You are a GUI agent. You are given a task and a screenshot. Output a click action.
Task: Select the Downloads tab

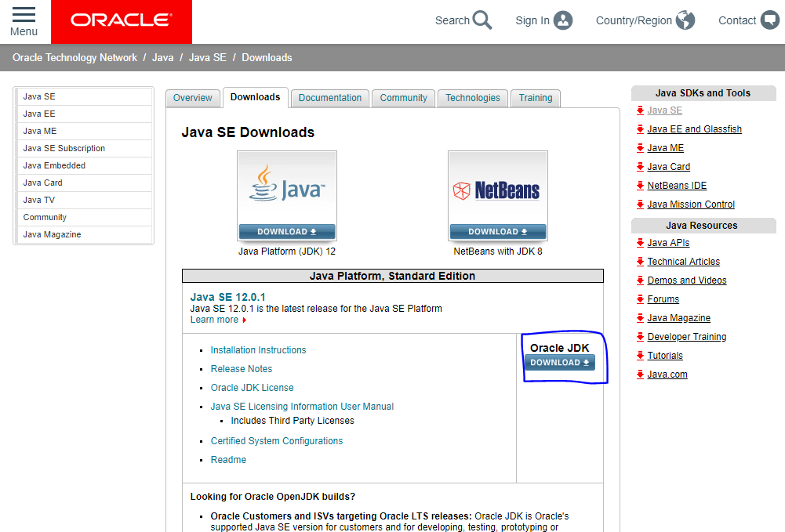(x=256, y=97)
